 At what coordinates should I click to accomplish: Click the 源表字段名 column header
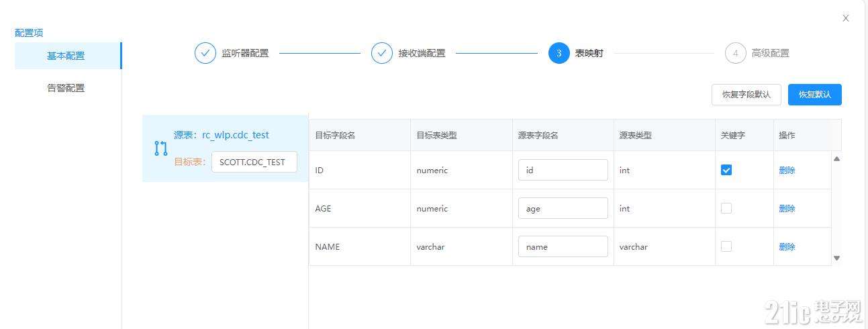[538, 135]
